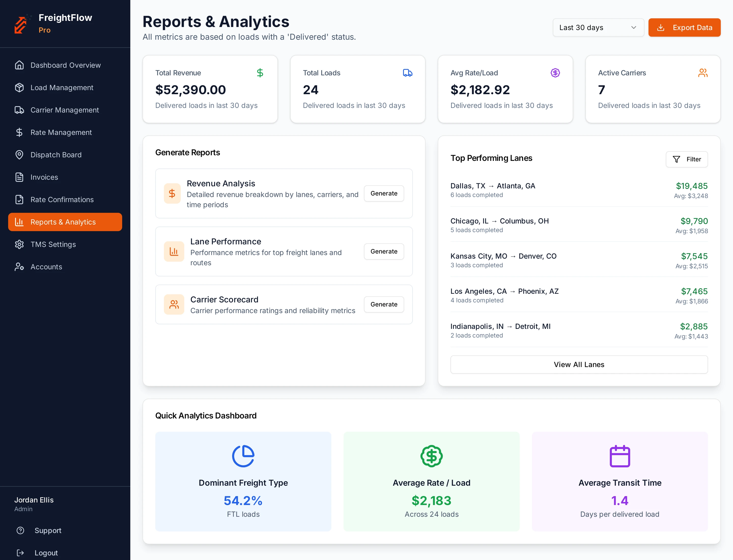Click the Rate Management dollar icon
The width and height of the screenshot is (733, 560).
[19, 132]
